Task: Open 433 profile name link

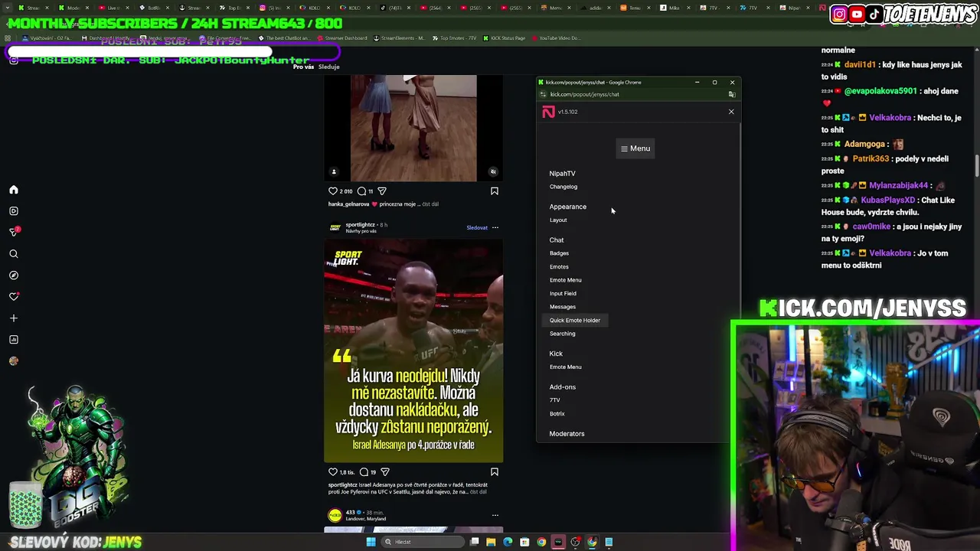Action: 350,513
